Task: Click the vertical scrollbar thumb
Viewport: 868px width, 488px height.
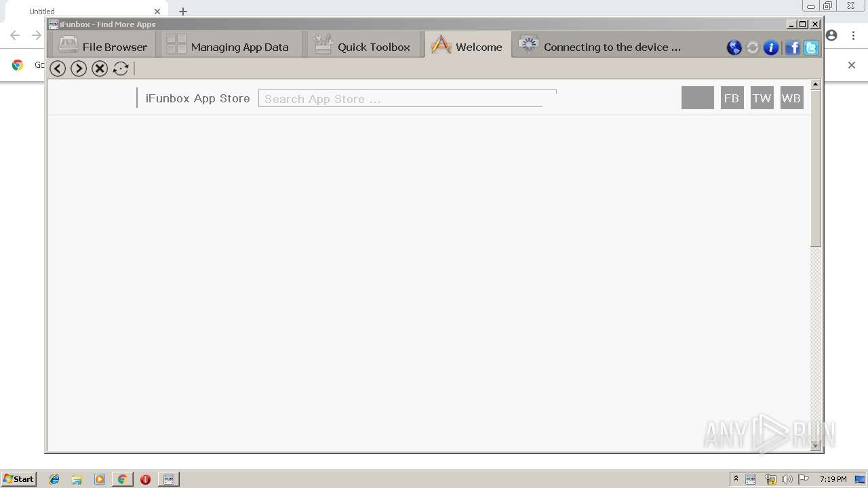Action: coord(816,168)
